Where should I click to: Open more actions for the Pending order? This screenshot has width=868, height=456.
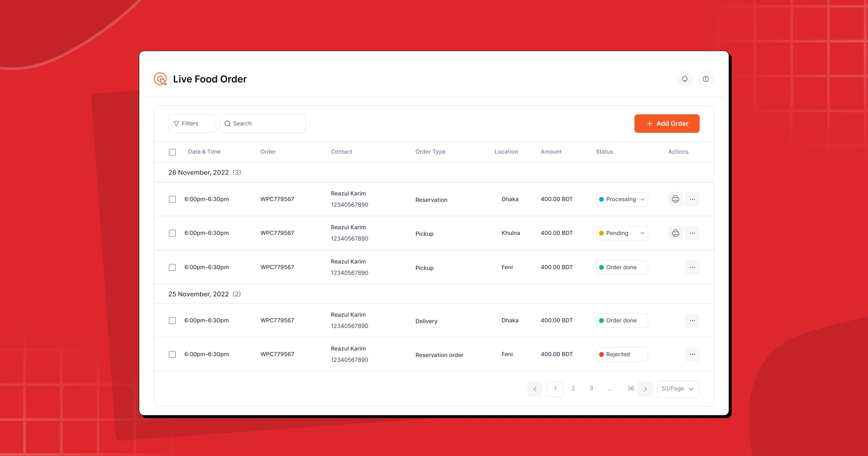[692, 233]
